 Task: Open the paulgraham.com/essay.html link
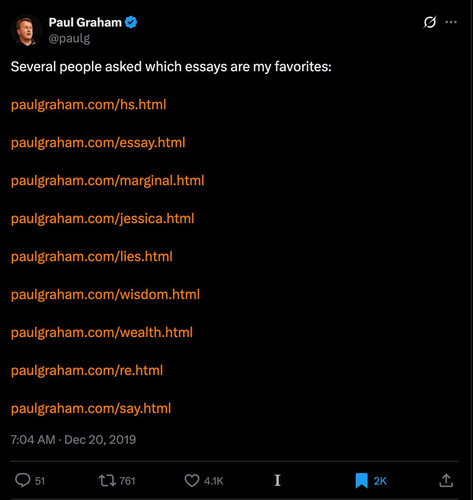pyautogui.click(x=98, y=143)
